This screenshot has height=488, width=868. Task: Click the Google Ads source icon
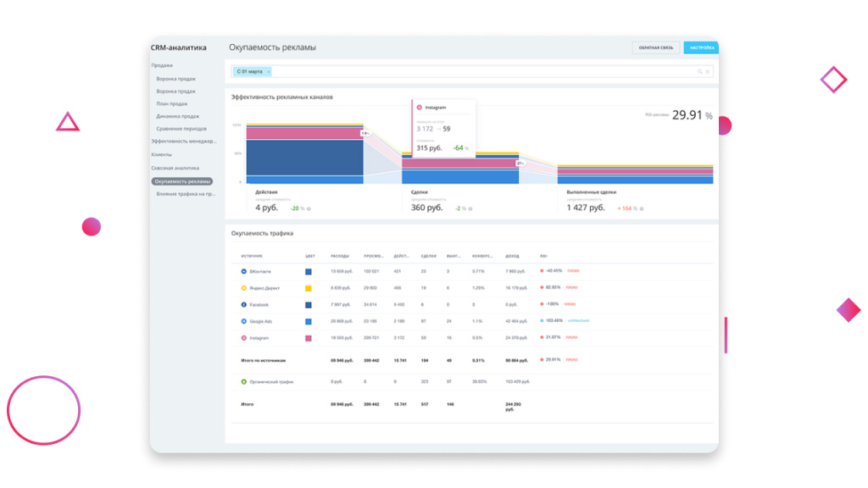[x=243, y=321]
